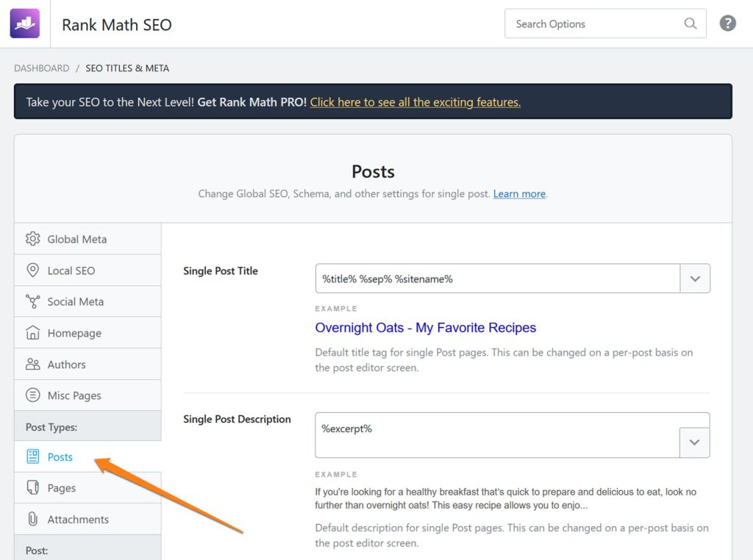Expand Single Post Description variables dropdown
Viewport: 753px width, 560px height.
(694, 442)
